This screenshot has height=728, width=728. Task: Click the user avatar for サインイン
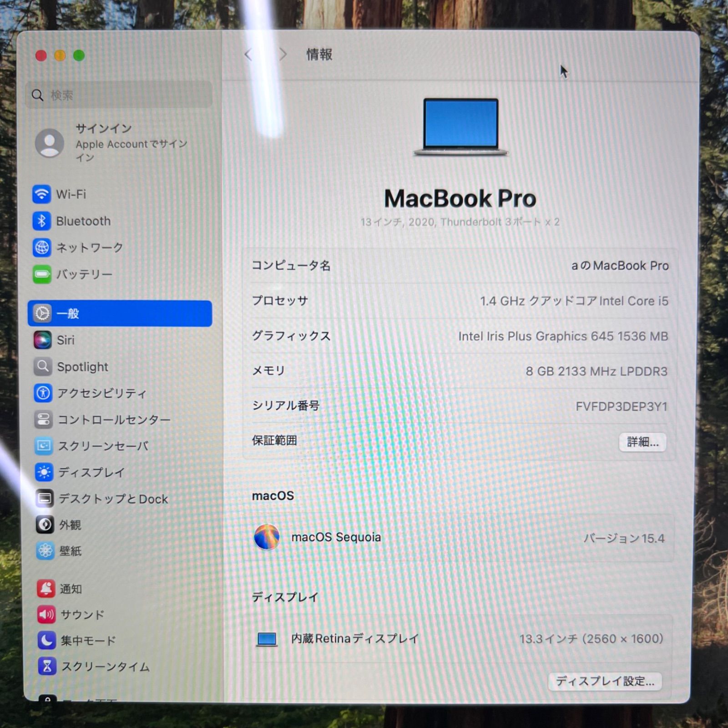click(50, 143)
